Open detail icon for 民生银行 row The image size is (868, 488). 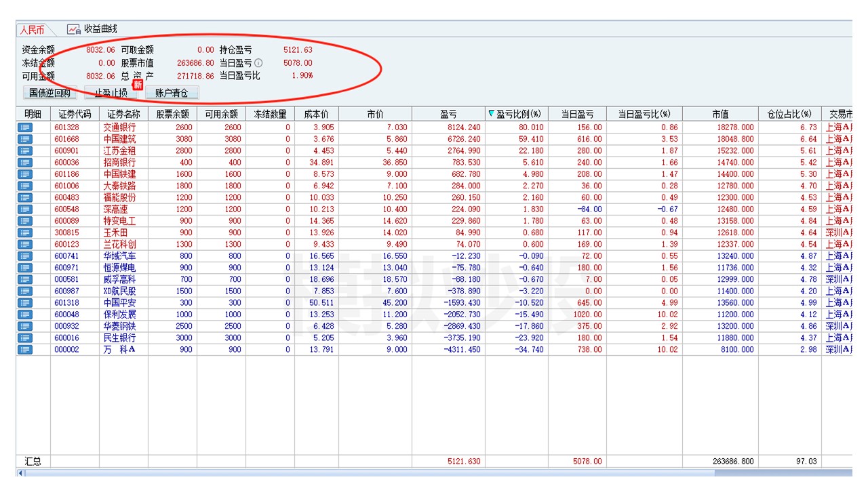25,338
